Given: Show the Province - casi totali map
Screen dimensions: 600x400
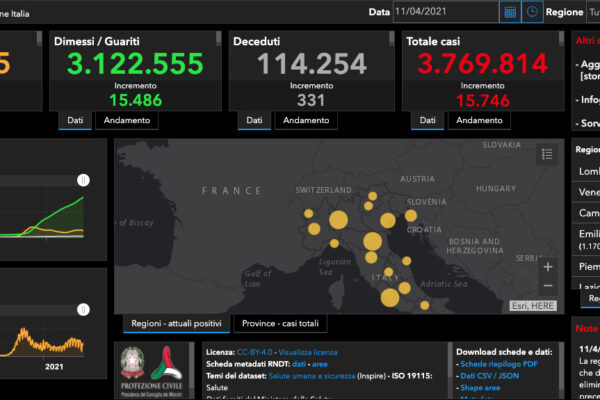Looking at the screenshot, I should 281,324.
